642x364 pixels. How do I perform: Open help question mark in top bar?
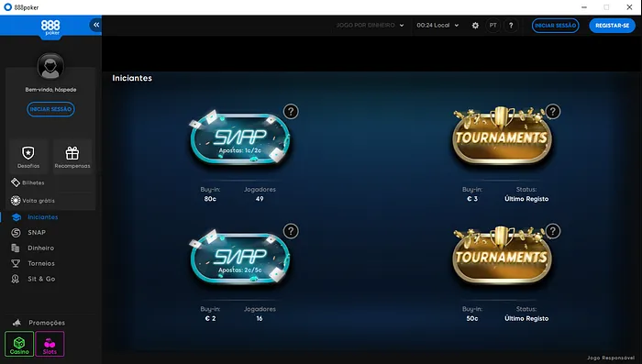(511, 26)
